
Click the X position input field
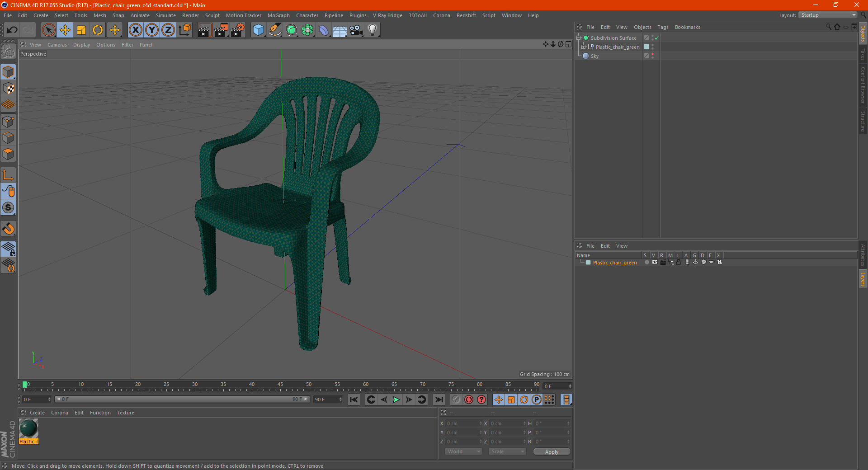pos(464,423)
